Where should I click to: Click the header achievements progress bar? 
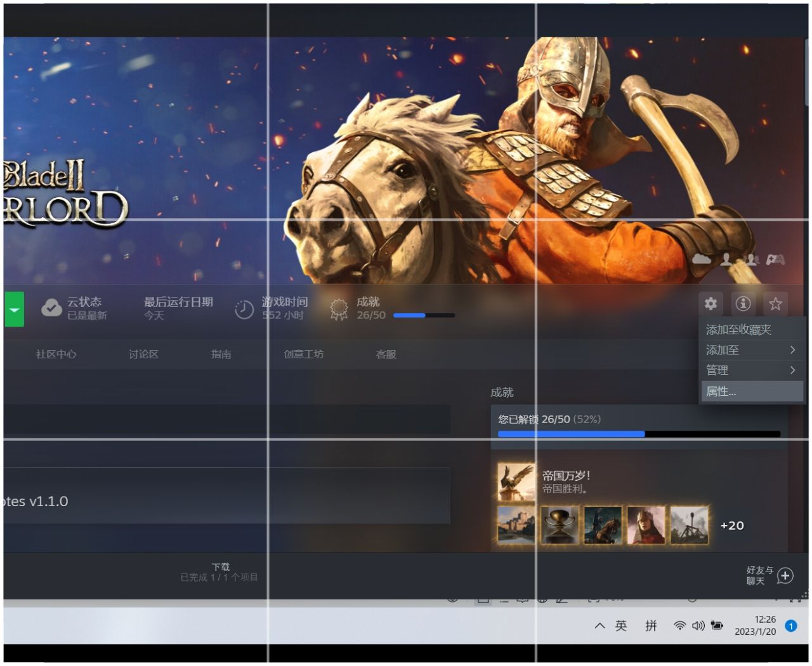(424, 315)
